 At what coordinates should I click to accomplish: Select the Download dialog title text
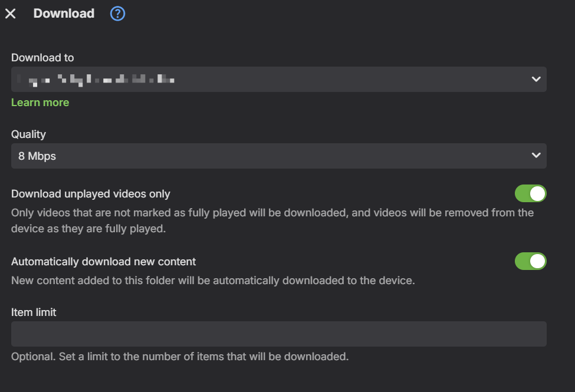click(64, 14)
